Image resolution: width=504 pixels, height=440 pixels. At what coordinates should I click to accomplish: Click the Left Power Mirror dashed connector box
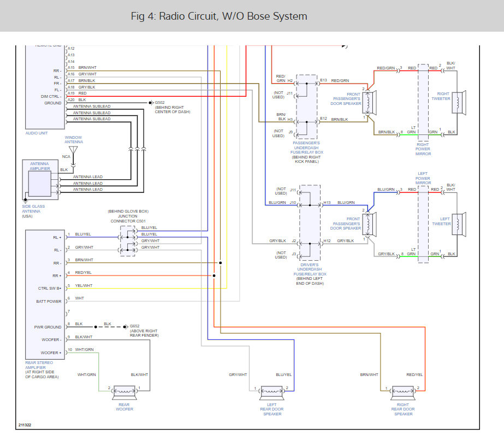click(423, 224)
